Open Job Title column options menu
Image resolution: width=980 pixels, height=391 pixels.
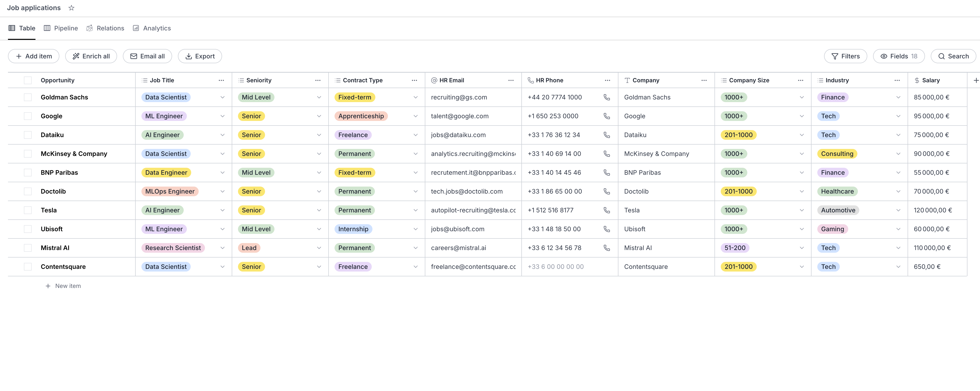[221, 80]
